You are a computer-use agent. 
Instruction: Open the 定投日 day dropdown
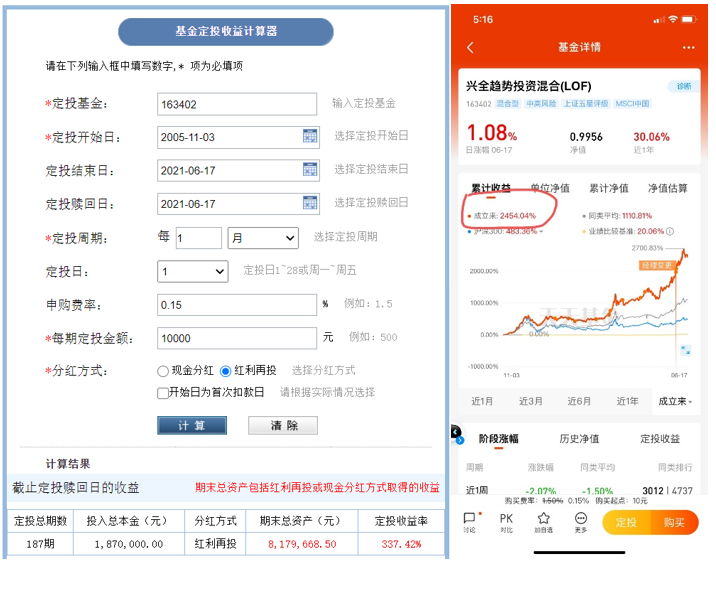pos(193,271)
